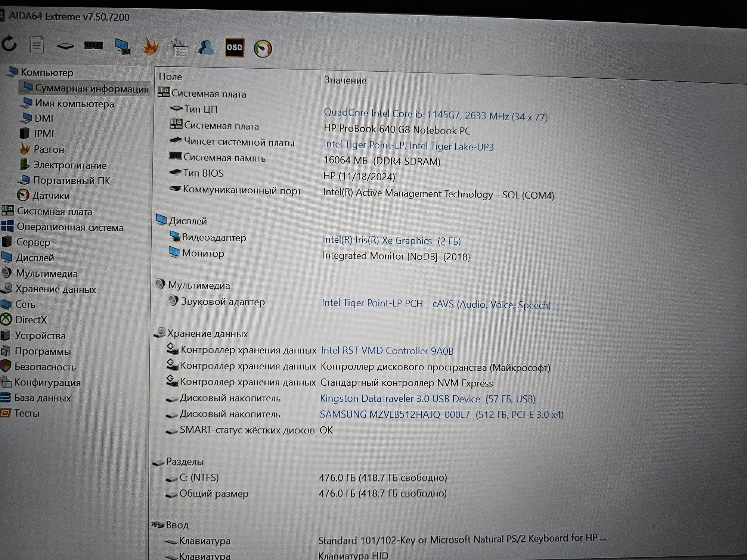The height and width of the screenshot is (560, 747).
Task: Expand Мультимедиа category in sidebar
Action: [47, 274]
